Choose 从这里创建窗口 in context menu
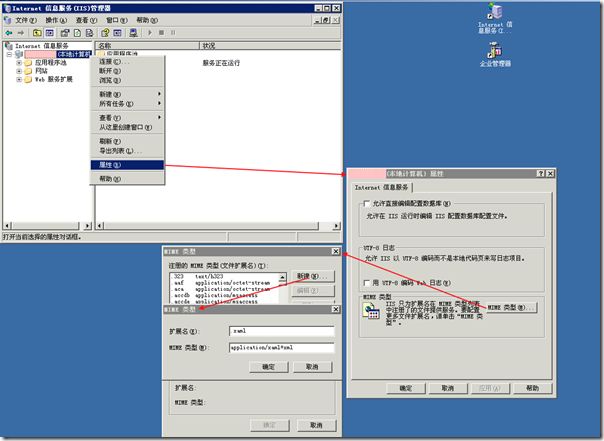 click(x=127, y=127)
